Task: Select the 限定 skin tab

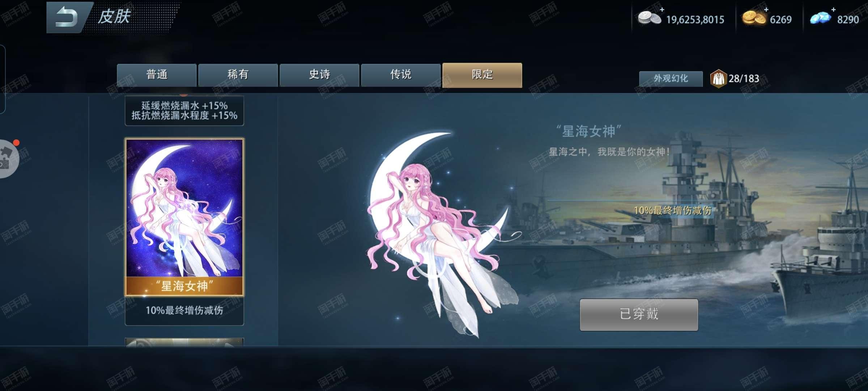Action: [x=482, y=75]
